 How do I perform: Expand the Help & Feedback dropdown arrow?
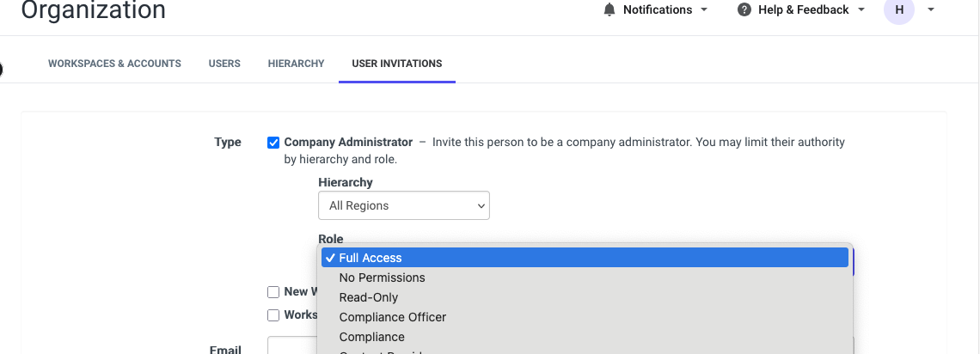(861, 10)
